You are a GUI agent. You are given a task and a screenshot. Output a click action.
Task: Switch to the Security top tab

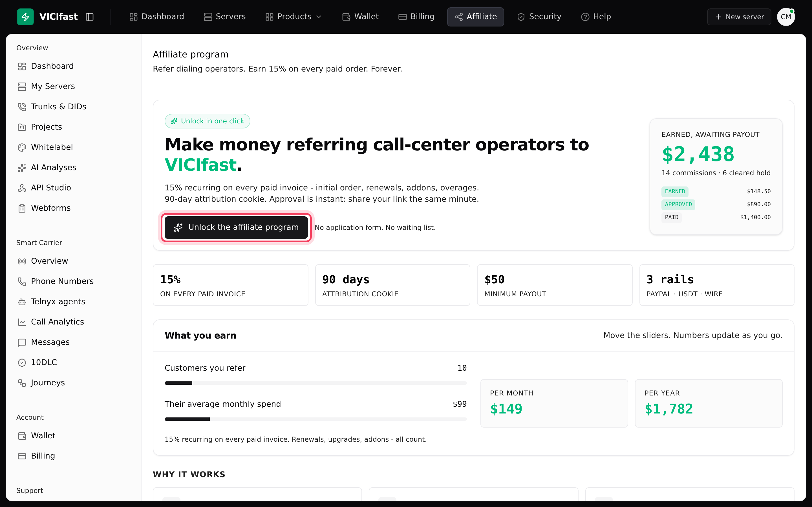[x=539, y=17]
